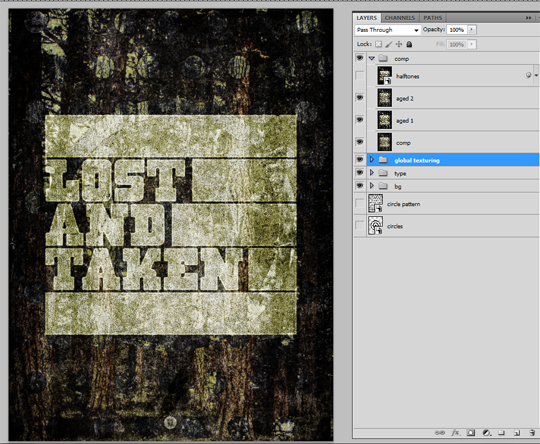Hide the inner comp layer
This screenshot has width=540, height=444.
(360, 142)
